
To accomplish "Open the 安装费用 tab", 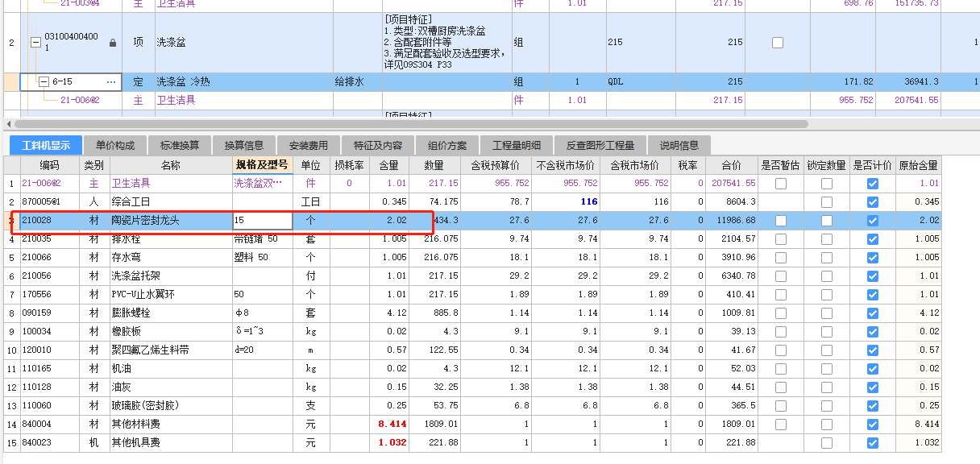I will [309, 146].
